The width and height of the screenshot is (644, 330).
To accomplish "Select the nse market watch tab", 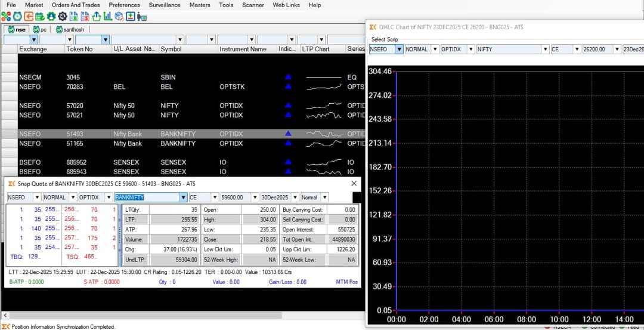I will tap(17, 30).
